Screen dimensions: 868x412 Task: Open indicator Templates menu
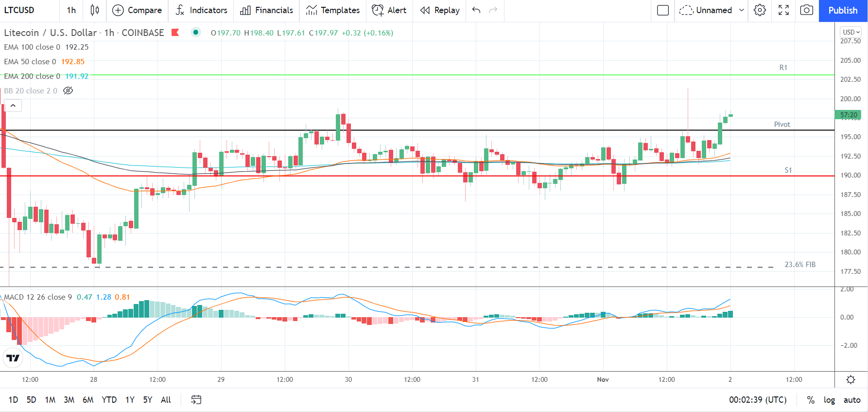click(x=333, y=10)
